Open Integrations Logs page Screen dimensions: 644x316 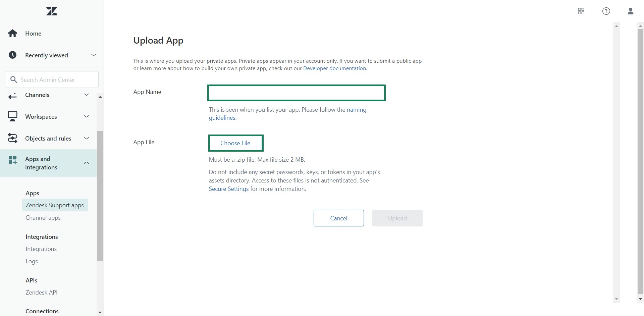32,261
